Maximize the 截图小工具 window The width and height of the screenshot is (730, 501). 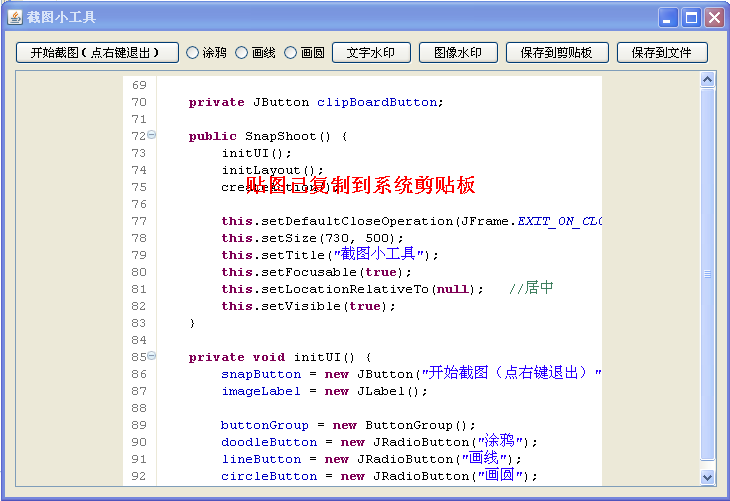[691, 18]
